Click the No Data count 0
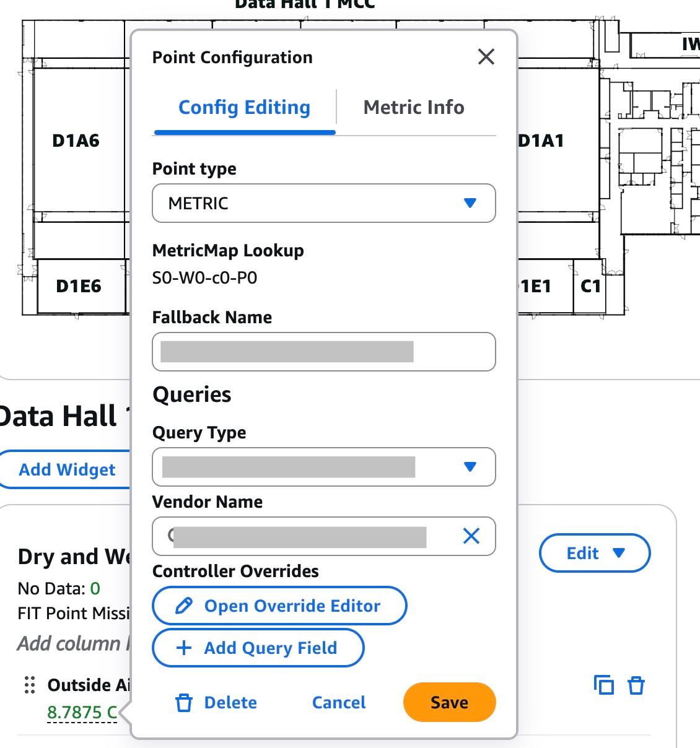 (95, 588)
